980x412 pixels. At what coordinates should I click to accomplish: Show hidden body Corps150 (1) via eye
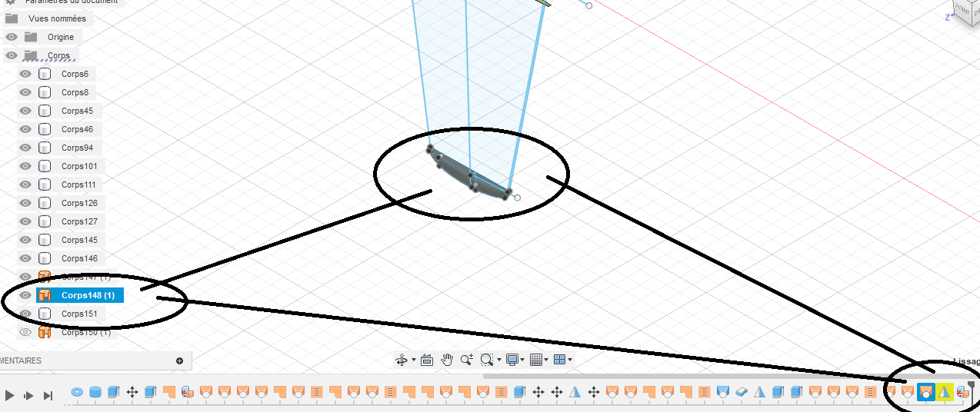point(25,332)
